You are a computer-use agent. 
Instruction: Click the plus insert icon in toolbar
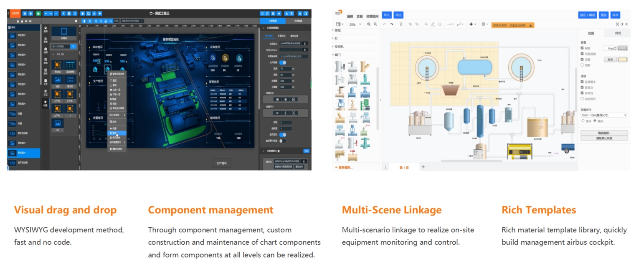tap(471, 25)
